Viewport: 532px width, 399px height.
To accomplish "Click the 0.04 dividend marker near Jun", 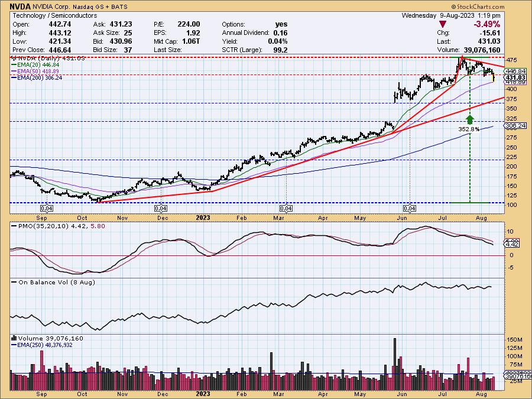I will click(410, 208).
